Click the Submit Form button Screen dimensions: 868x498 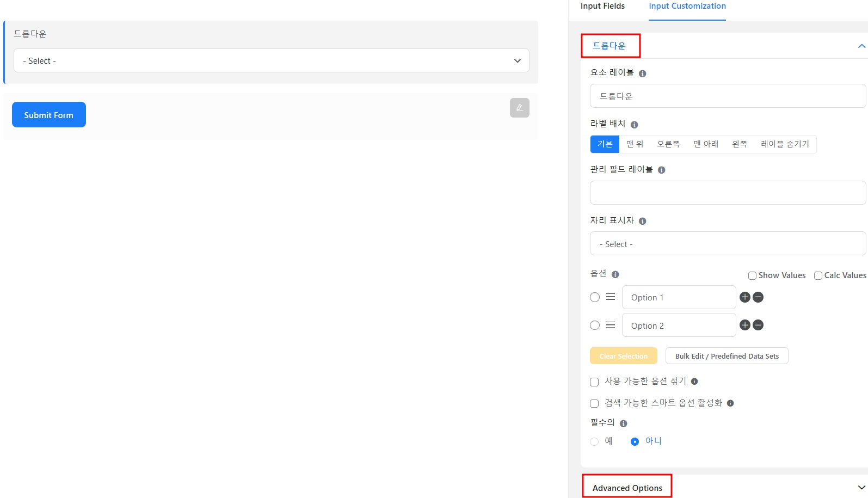point(49,114)
